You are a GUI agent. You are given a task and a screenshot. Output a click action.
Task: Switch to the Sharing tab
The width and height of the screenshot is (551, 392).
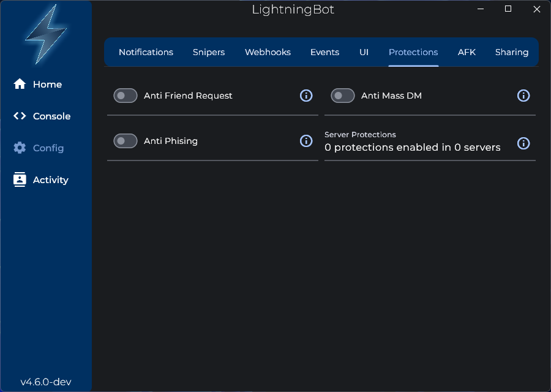512,52
